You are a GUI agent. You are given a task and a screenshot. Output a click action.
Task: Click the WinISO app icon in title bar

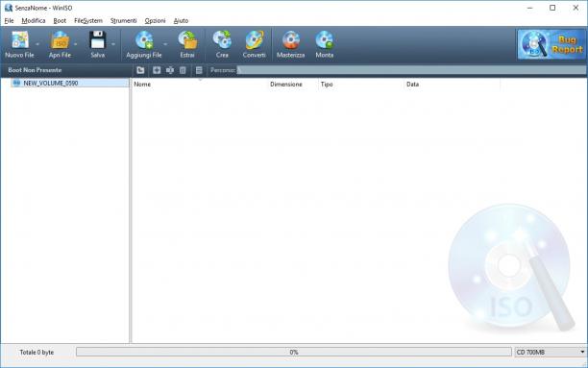point(9,8)
